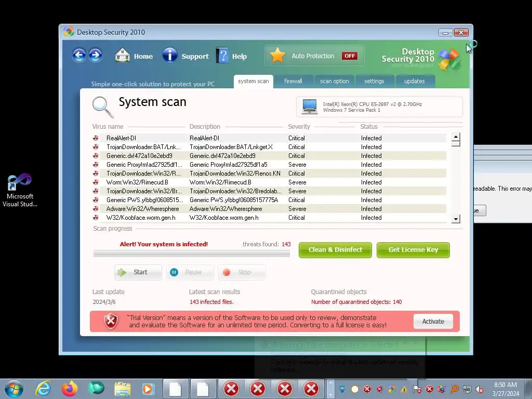Viewport: 532px width, 399px height.
Task: Click the Get License Key button
Action: pos(413,250)
